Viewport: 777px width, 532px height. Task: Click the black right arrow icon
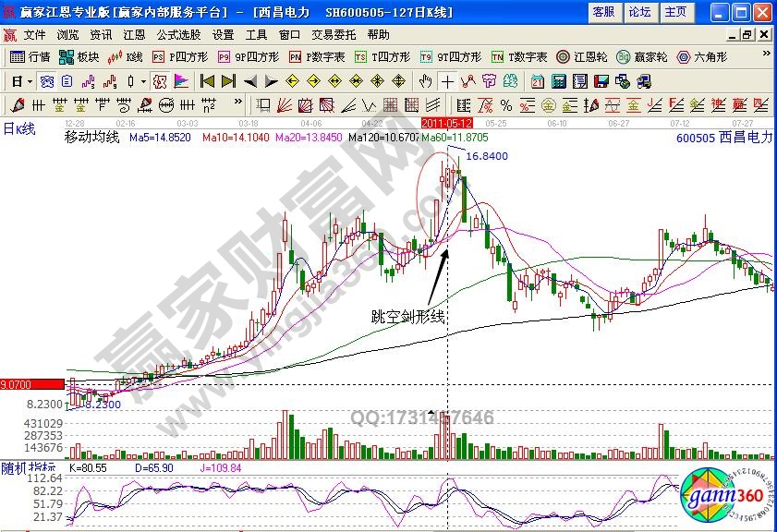point(272,81)
